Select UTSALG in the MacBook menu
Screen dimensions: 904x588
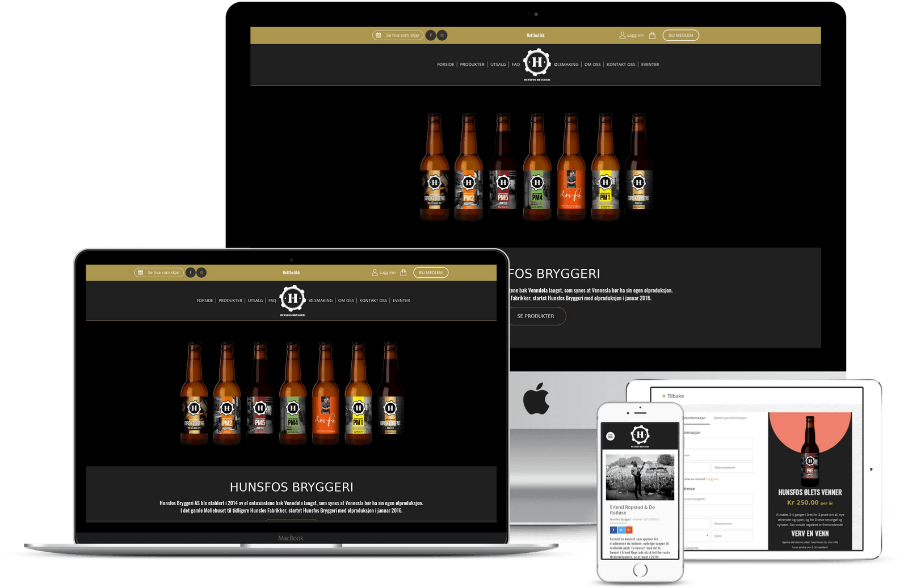click(255, 301)
